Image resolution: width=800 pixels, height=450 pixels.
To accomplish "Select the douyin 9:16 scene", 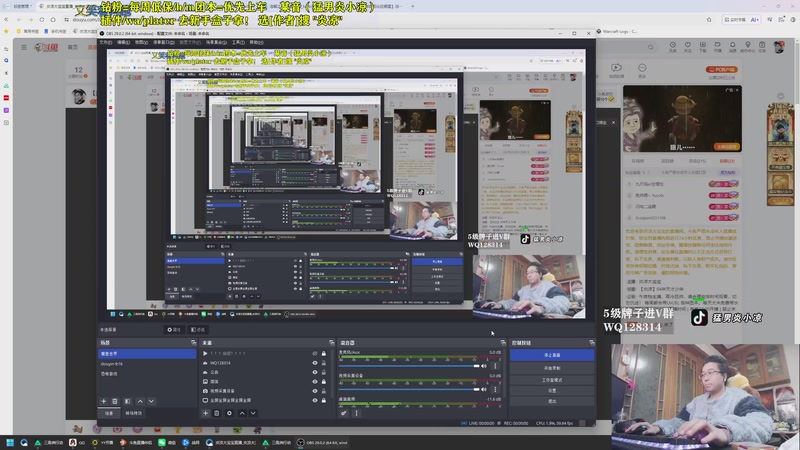I will pyautogui.click(x=147, y=364).
